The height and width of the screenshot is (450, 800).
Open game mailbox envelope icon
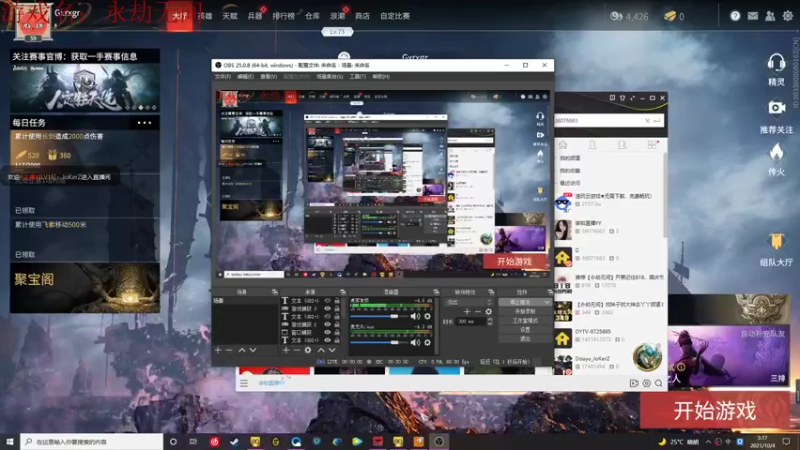pos(753,16)
